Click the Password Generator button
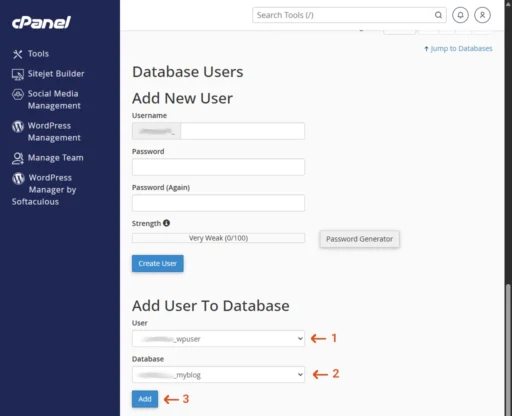 point(359,239)
